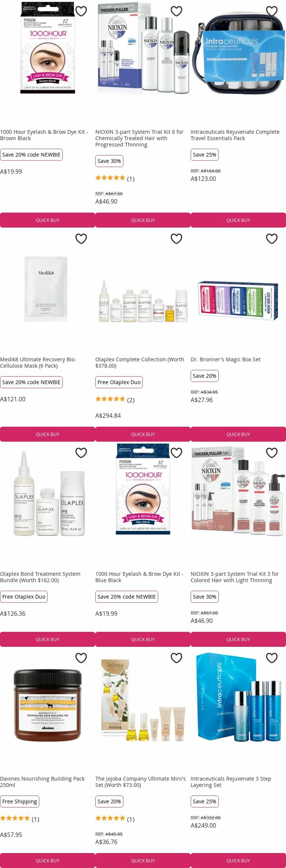
Task: Quick buy 1000 Hour Blue Black kit
Action: (143, 639)
